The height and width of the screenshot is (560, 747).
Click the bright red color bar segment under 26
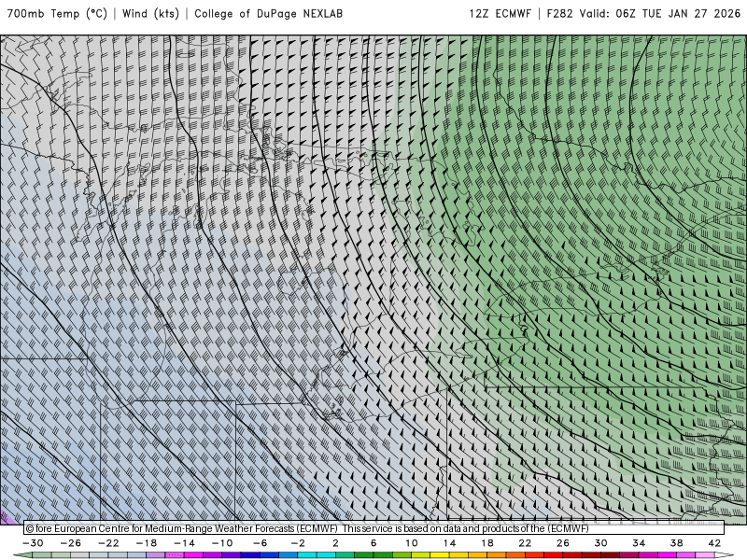pos(554,555)
